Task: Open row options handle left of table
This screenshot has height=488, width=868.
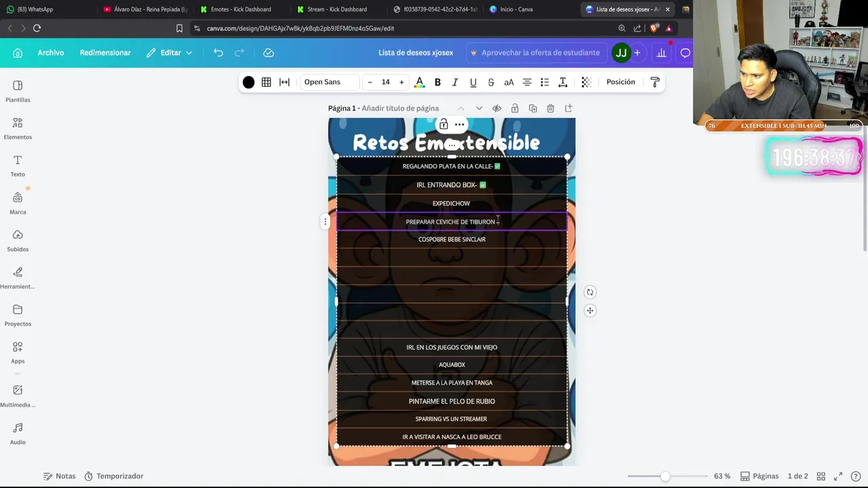Action: click(325, 222)
